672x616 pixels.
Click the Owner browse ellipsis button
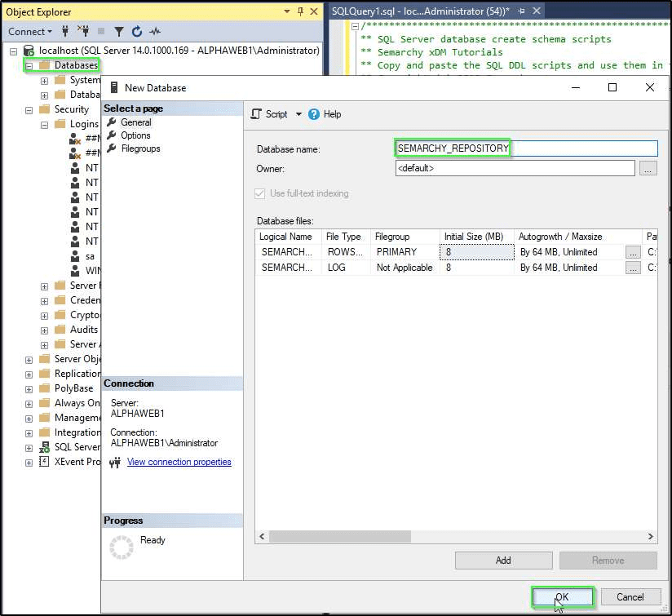coord(648,168)
